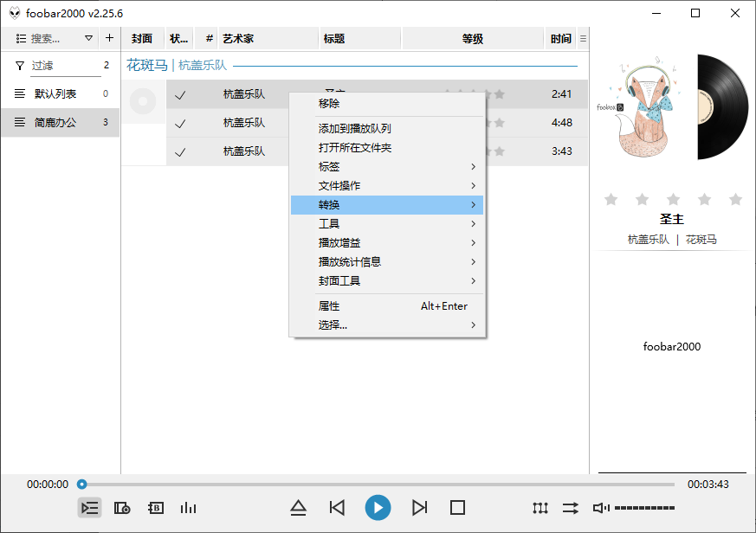Click the album art viewer toolbar icon
Viewport: 756px width, 533px height.
click(x=122, y=508)
